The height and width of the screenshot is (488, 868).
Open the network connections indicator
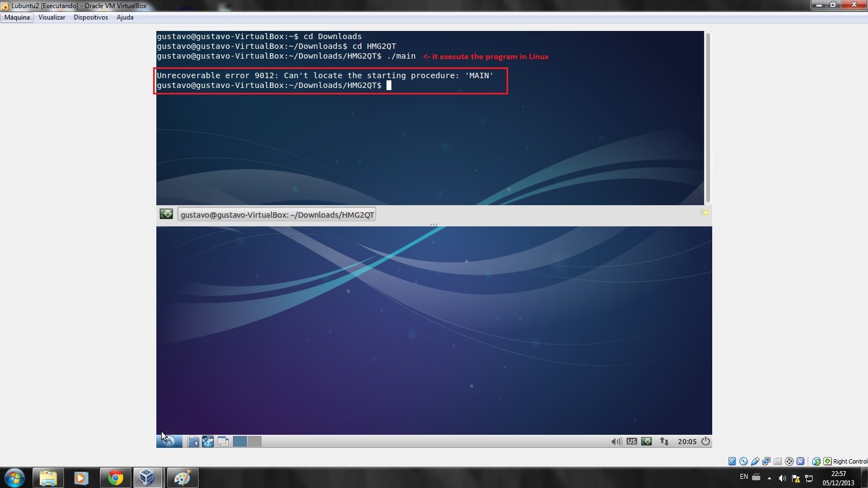click(x=664, y=441)
